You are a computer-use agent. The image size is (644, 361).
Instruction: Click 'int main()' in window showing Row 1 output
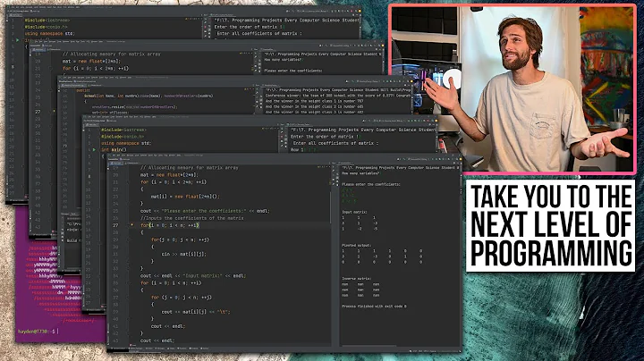(114, 150)
